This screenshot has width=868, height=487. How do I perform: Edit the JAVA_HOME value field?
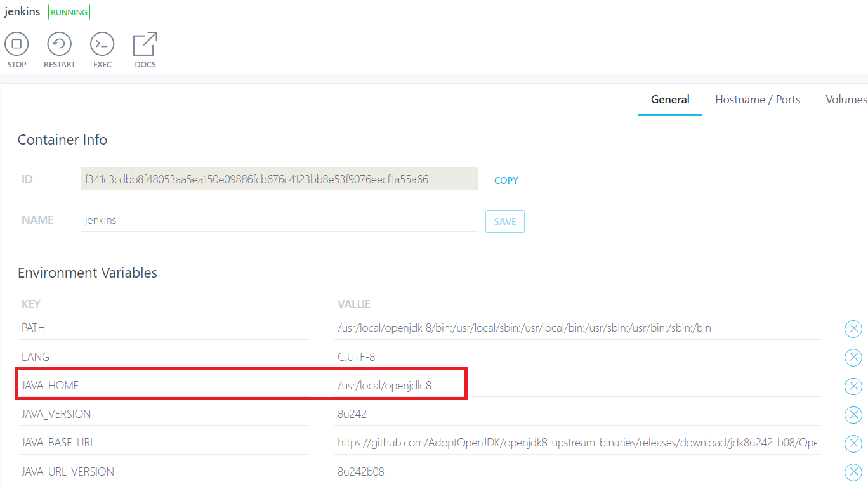(x=577, y=386)
